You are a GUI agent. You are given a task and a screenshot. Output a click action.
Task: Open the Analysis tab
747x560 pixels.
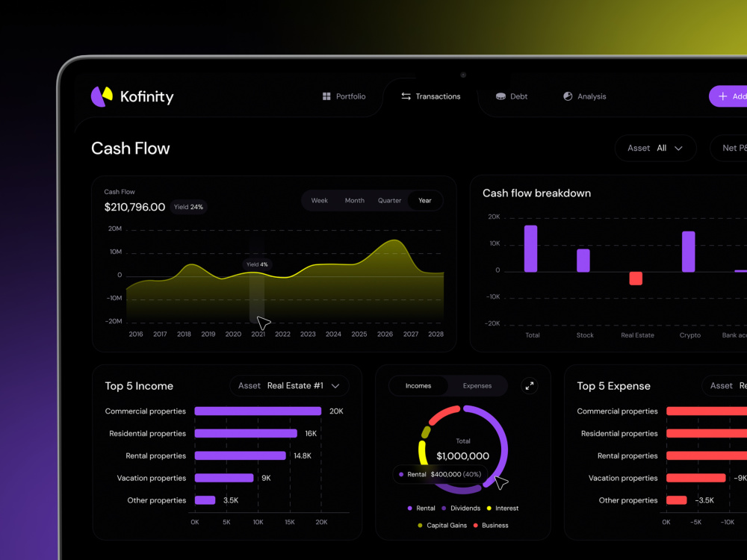pos(585,96)
